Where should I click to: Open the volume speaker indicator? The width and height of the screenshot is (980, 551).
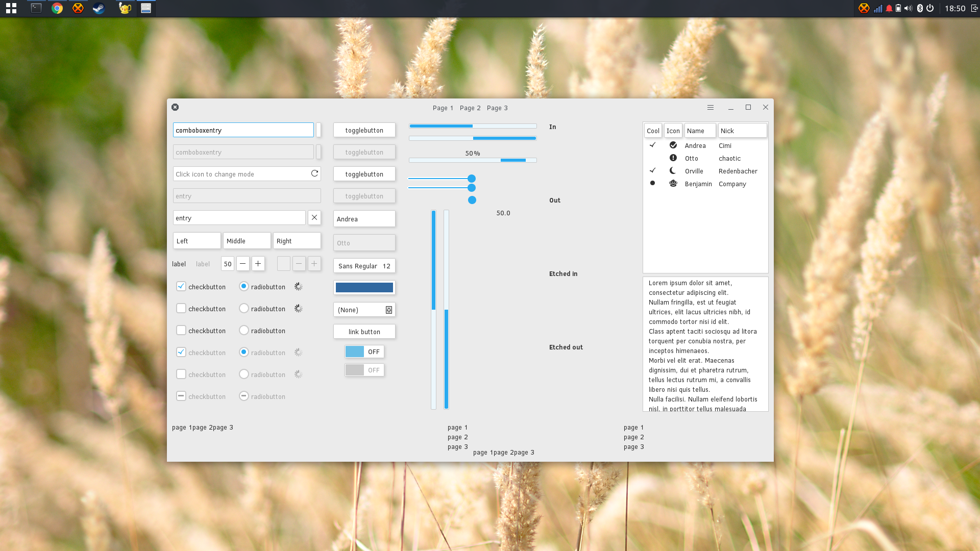[x=908, y=8]
